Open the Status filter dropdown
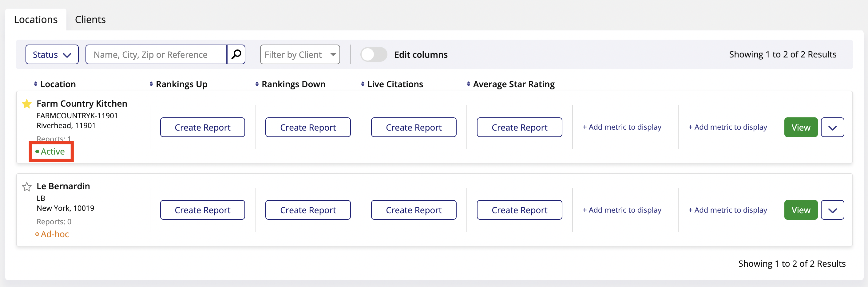This screenshot has height=287, width=868. [52, 55]
